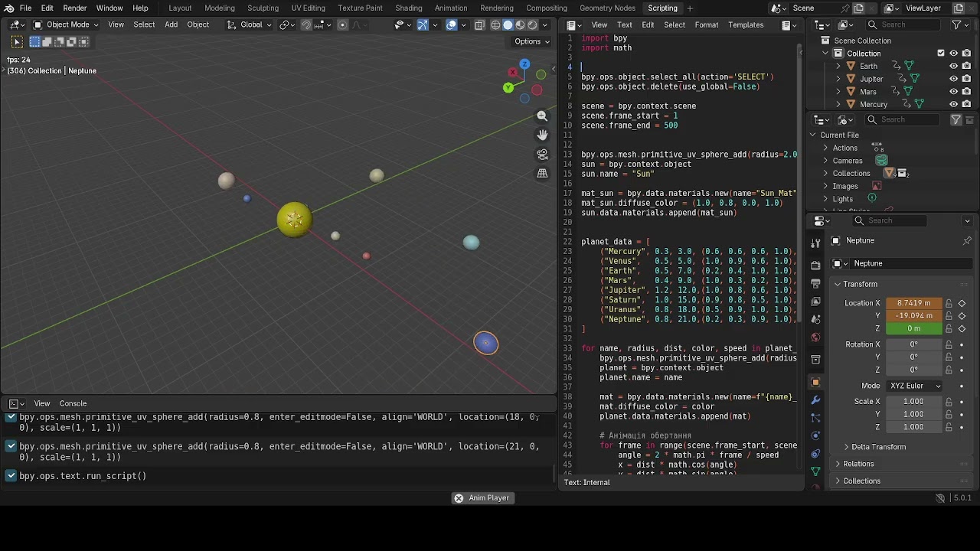980x551 pixels.
Task: Open the 3D viewport Add menu
Action: 171,24
